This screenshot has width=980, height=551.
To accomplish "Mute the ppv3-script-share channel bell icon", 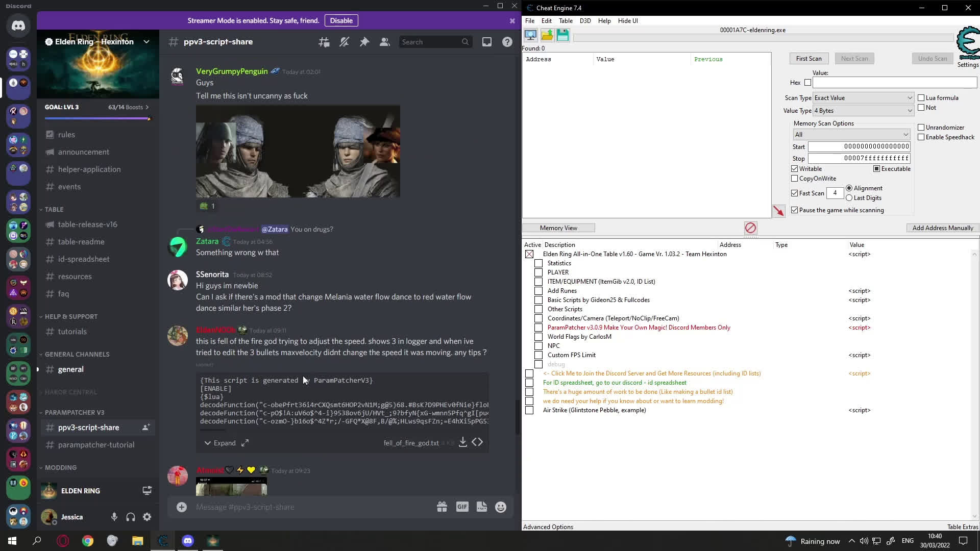I will [344, 42].
